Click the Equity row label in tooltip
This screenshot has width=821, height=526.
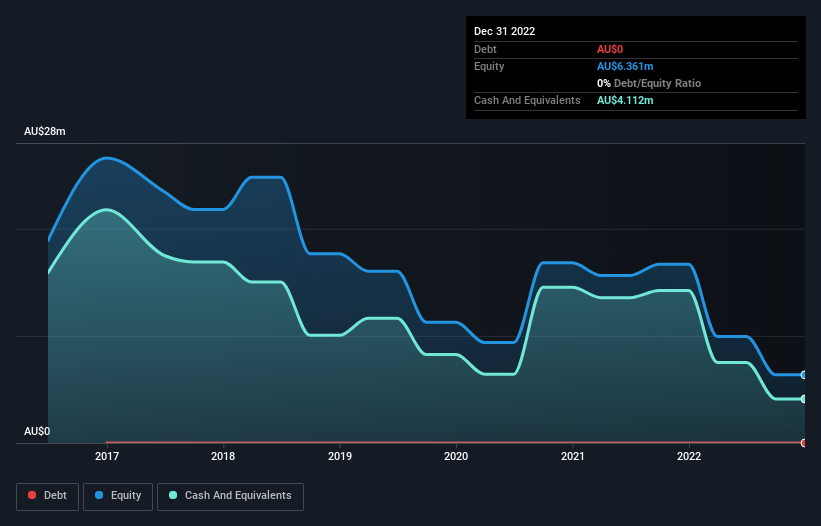489,66
